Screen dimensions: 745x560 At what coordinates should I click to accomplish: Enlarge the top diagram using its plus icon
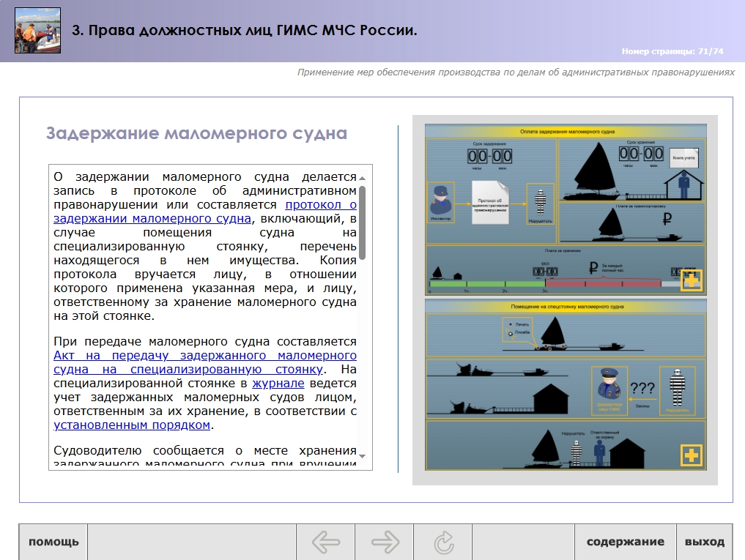(691, 280)
